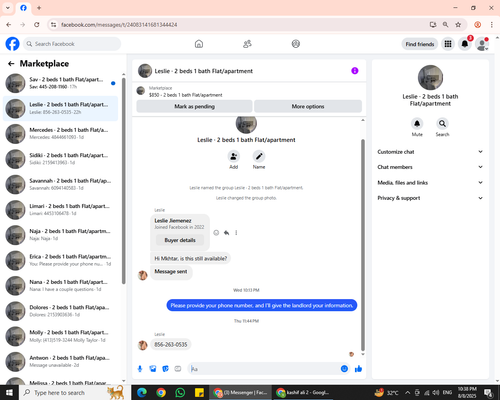Reply to the Leslie Jiemenez message
This screenshot has height=400, width=500.
pos(226,233)
